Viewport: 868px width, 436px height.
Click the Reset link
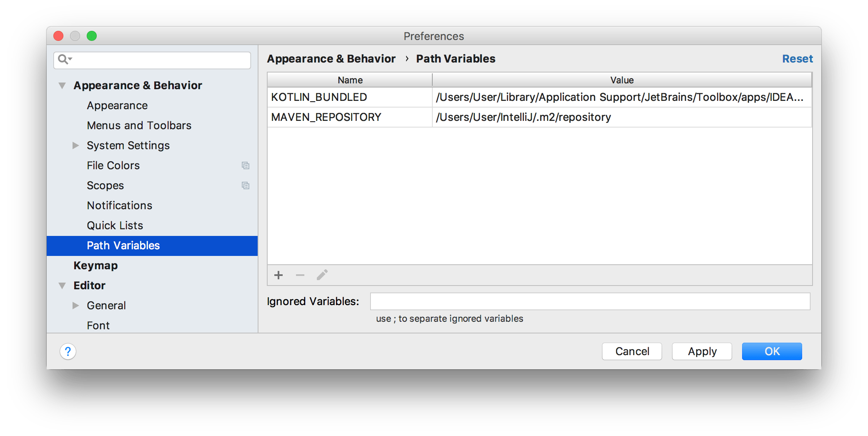tap(797, 59)
